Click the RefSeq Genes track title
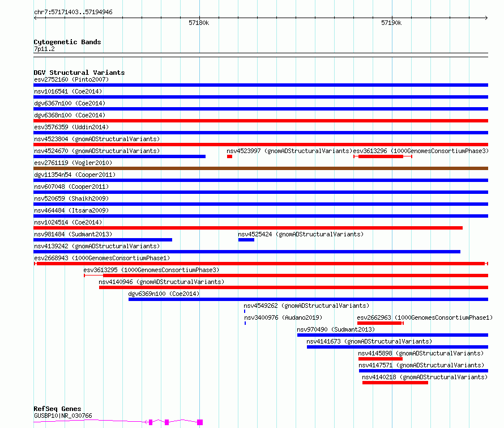The width and height of the screenshot is (504, 428). [57, 409]
